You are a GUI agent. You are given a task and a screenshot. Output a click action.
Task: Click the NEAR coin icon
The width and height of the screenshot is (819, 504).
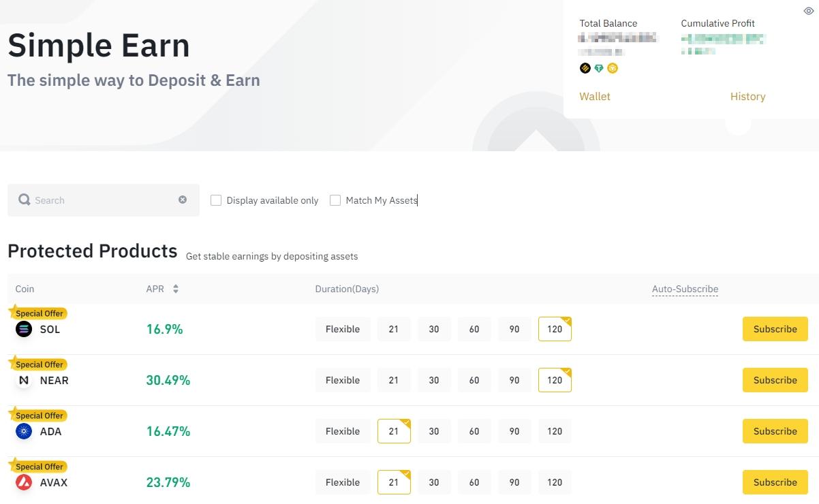24,381
